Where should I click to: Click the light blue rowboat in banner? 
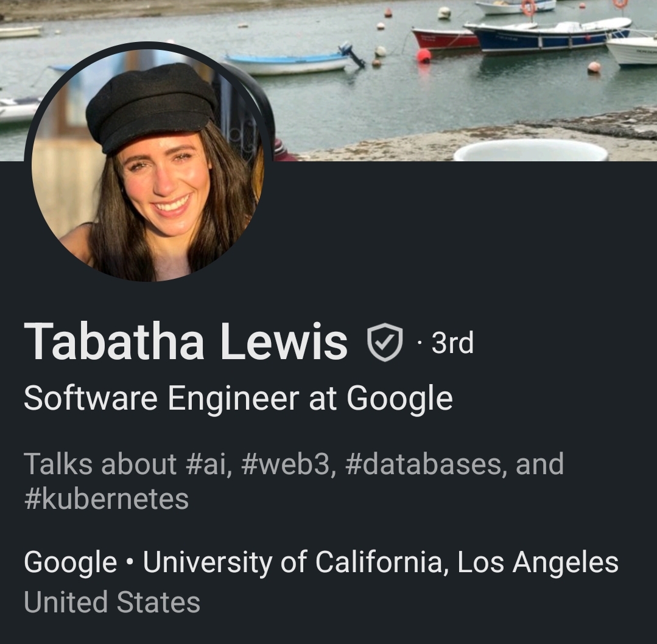click(x=289, y=64)
